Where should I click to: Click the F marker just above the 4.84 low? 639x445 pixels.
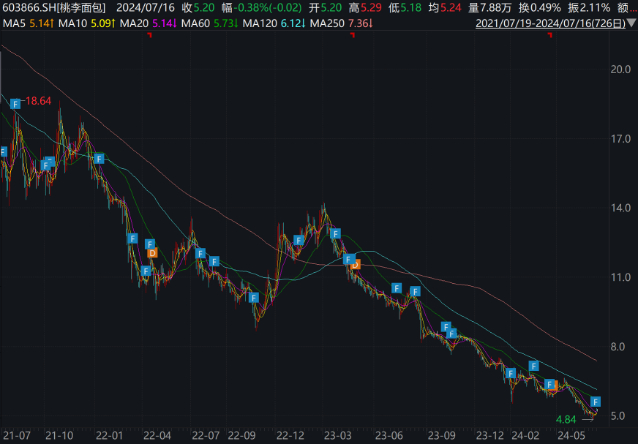click(x=596, y=401)
